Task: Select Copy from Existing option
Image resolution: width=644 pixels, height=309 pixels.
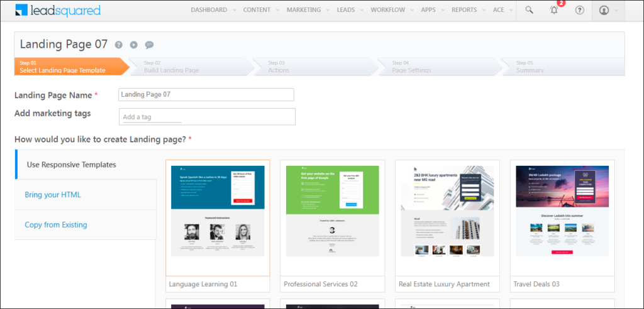Action: point(86,225)
